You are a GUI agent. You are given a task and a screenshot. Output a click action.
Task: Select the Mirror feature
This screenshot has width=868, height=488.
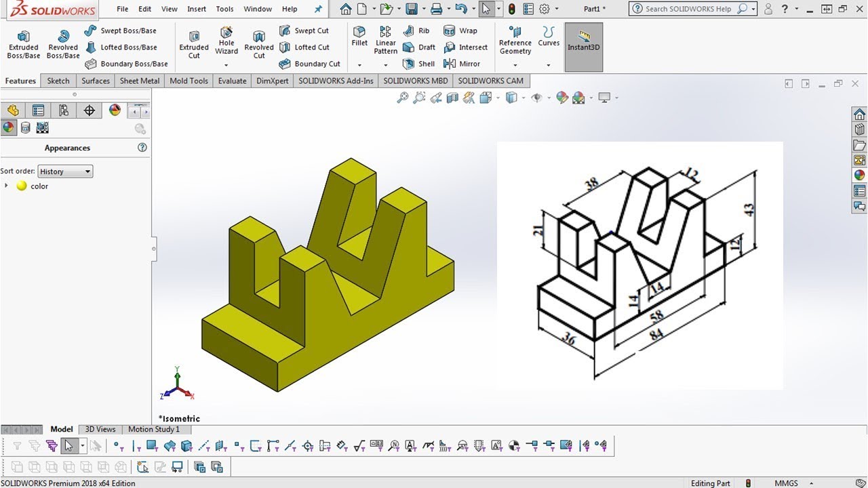point(462,64)
